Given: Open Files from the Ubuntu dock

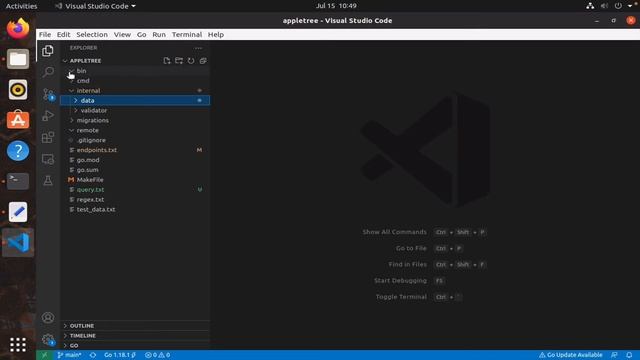Looking at the screenshot, I should pos(18,59).
